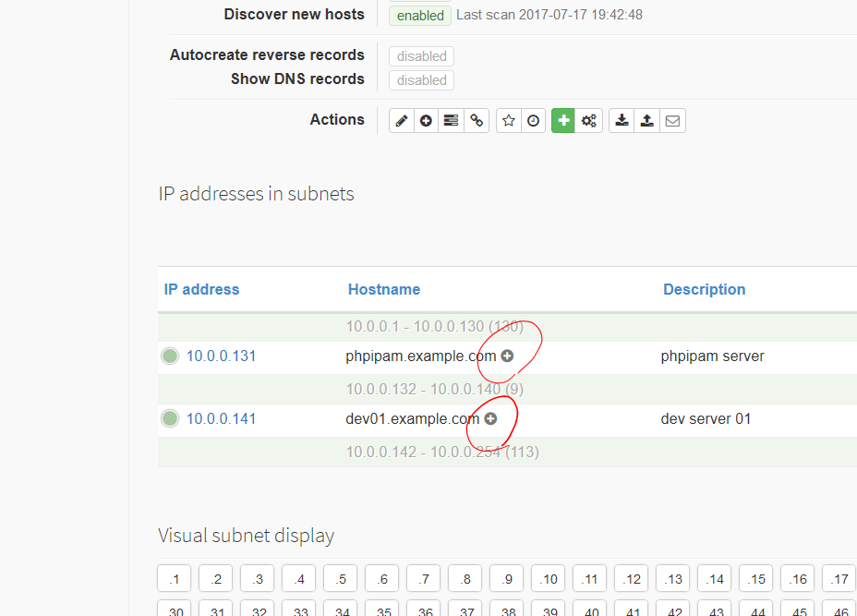Image resolution: width=857 pixels, height=616 pixels.
Task: Open the 10.0.0.131 address link
Action: tap(221, 356)
